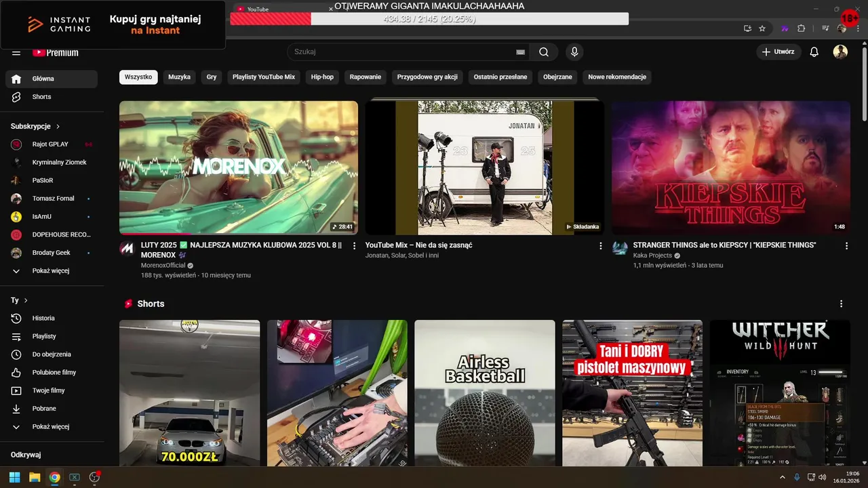The image size is (868, 488).
Task: Open Tomasz Fornal channel
Action: (x=52, y=199)
